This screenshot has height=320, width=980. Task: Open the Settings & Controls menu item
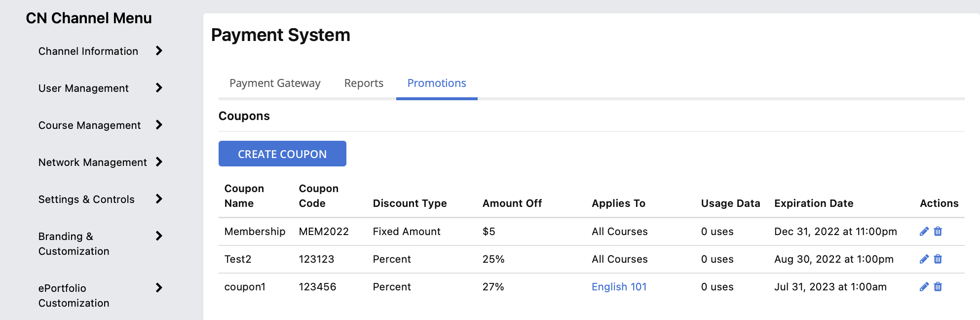(x=86, y=200)
